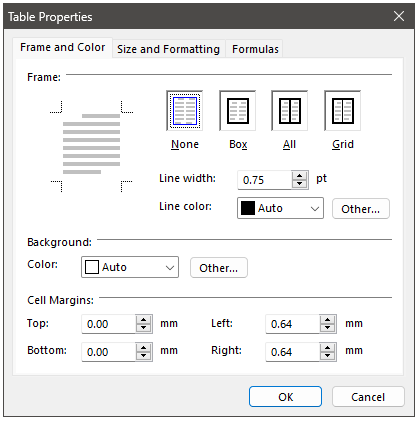Click the Right cell margin field
The height and width of the screenshot is (421, 419).
click(293, 352)
